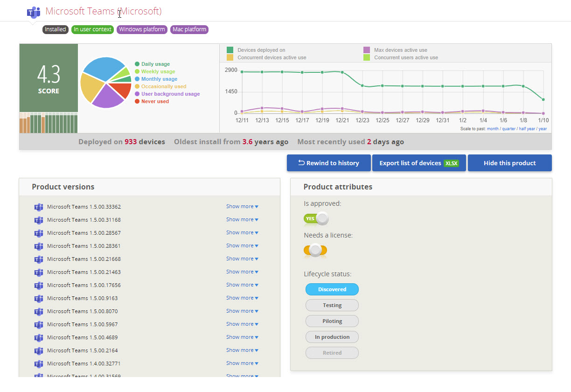Click Daily usage legend entry

tap(153, 64)
